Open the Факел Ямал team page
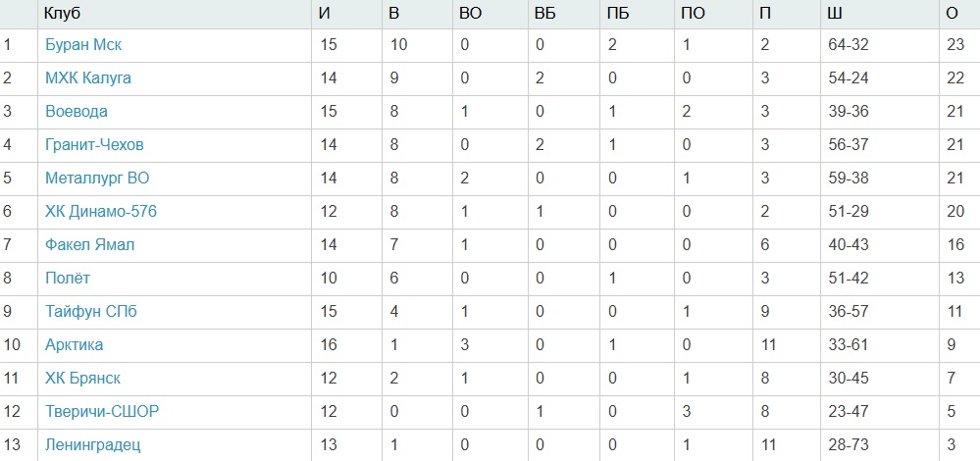 tap(90, 244)
